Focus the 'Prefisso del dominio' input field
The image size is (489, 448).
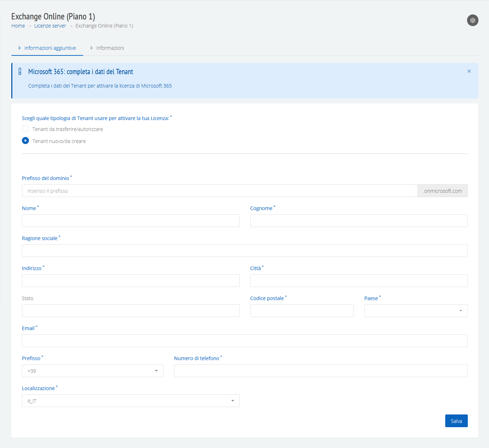(220, 191)
